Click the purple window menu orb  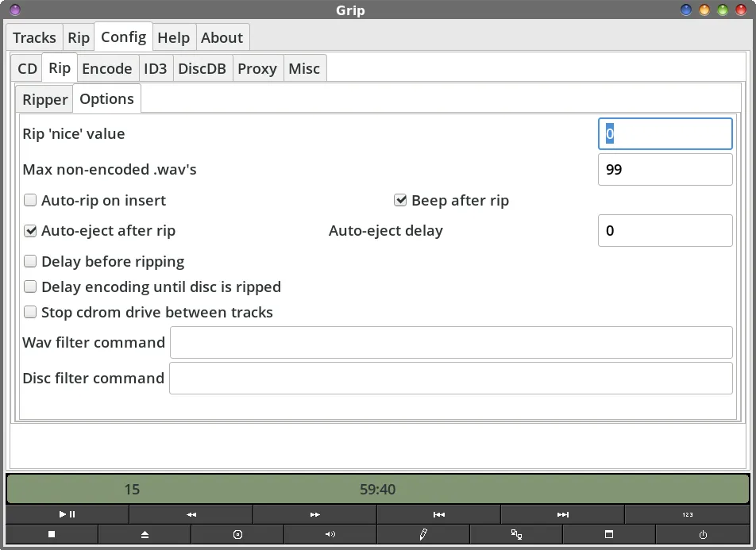click(x=15, y=10)
